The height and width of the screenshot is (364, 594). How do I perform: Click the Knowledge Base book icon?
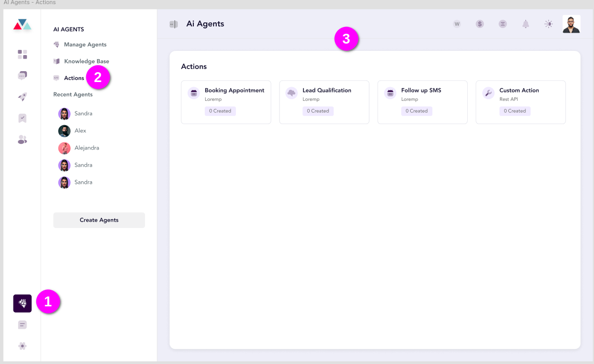[x=57, y=61]
